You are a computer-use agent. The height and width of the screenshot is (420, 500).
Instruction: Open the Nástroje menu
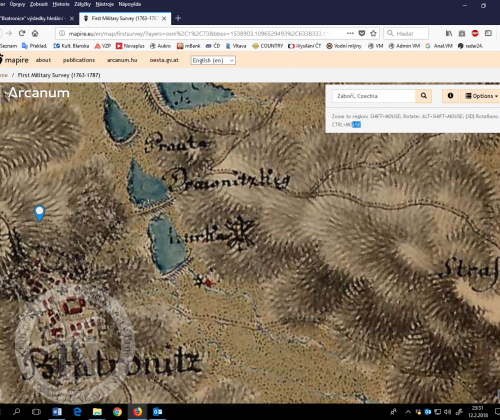105,4
